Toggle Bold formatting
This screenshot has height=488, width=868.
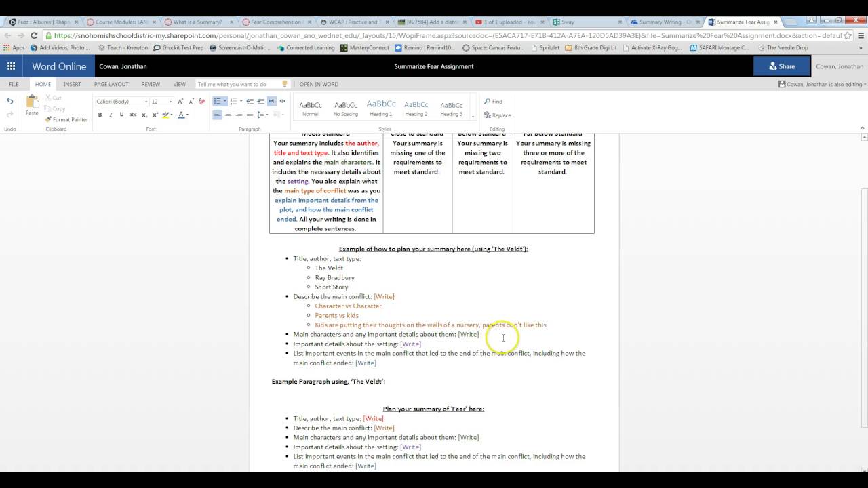100,115
